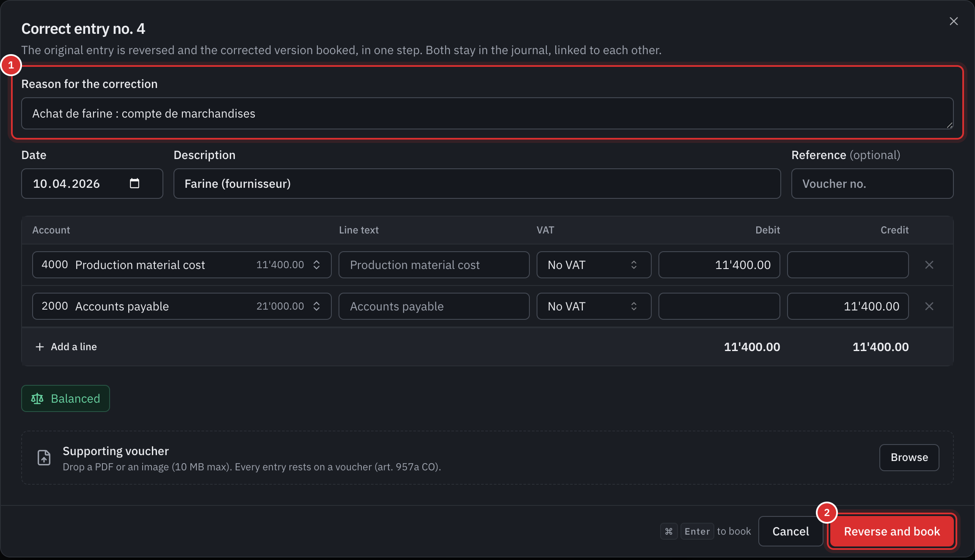Viewport: 975px width, 560px height.
Task: Edit Production material cost line text field
Action: click(434, 265)
